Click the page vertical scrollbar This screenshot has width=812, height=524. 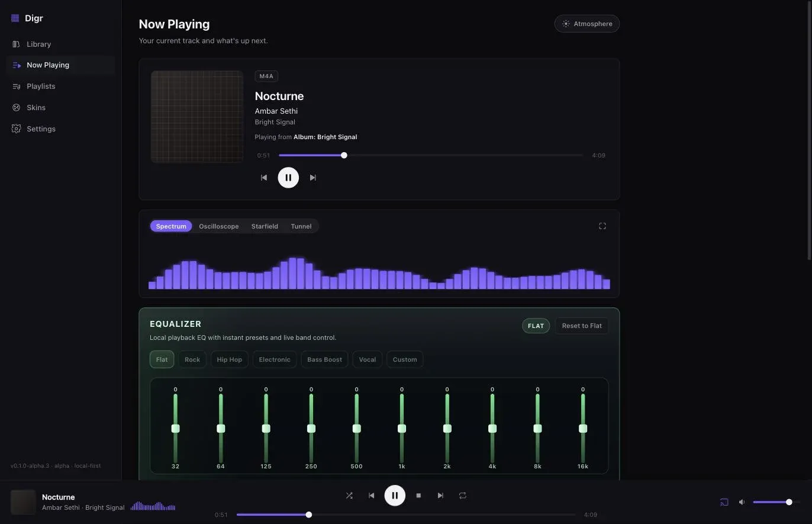point(809,130)
